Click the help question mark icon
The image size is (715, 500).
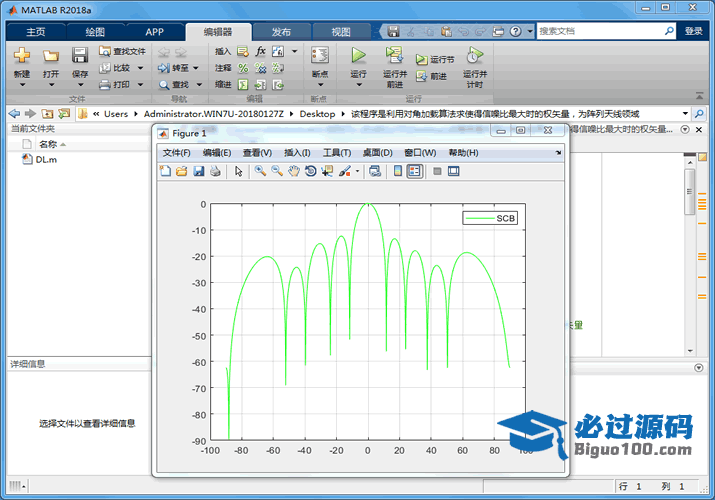click(x=515, y=31)
